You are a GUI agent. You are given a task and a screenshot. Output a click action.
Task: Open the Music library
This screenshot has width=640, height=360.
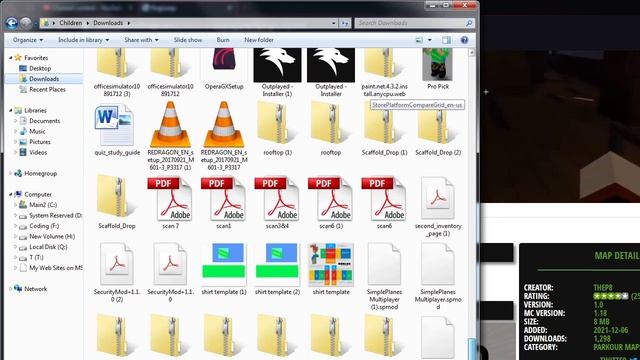pyautogui.click(x=37, y=131)
